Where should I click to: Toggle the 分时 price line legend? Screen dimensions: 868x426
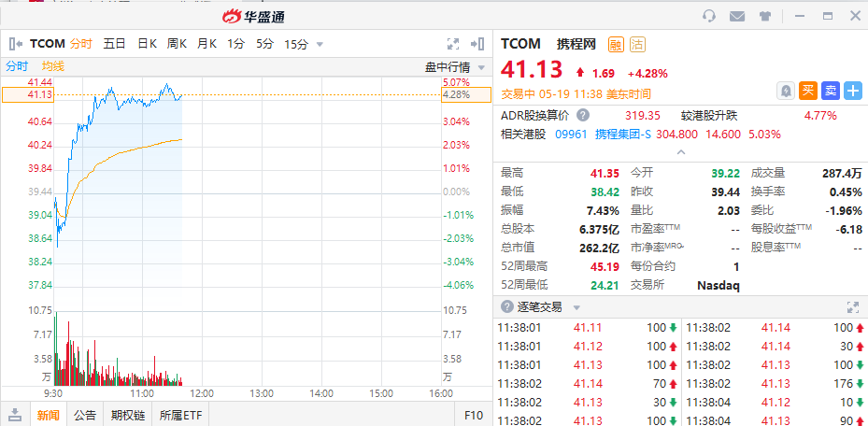tap(17, 66)
